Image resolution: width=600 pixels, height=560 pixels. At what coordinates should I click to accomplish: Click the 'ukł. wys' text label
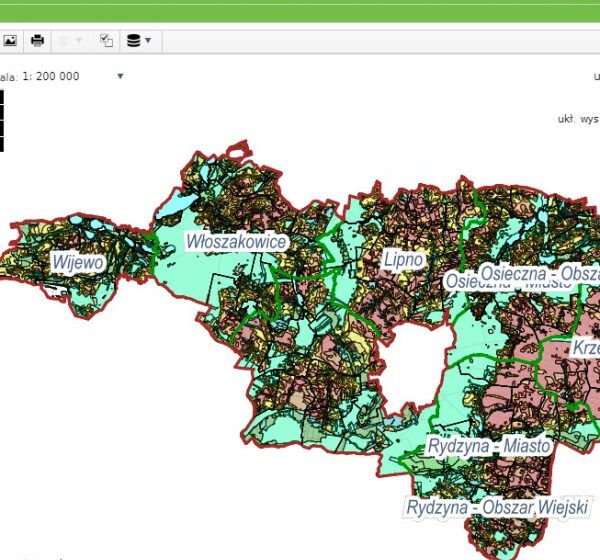click(578, 118)
